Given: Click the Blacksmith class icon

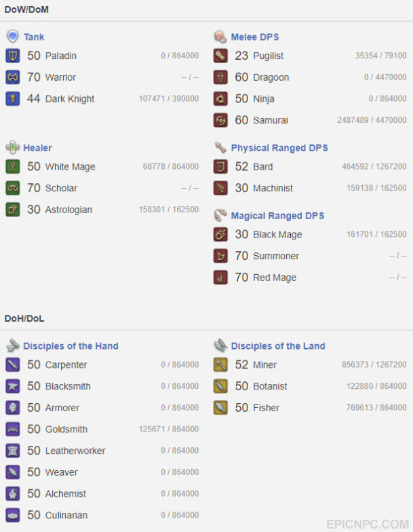Looking at the screenshot, I should pyautogui.click(x=12, y=386).
